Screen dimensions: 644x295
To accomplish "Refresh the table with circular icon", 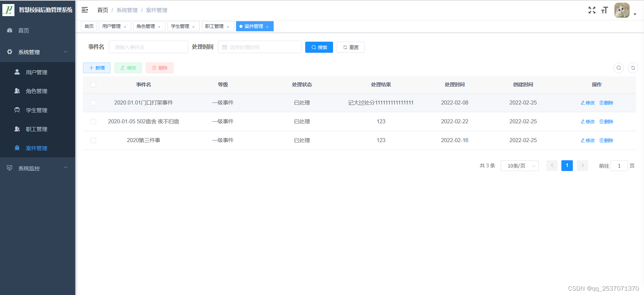I will tap(633, 68).
